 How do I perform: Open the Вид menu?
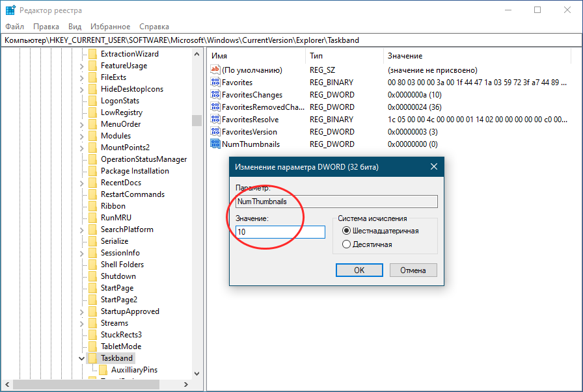[75, 27]
